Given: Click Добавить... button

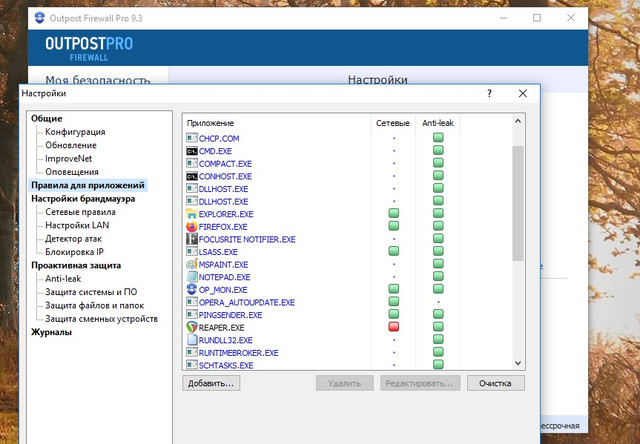Looking at the screenshot, I should click(x=211, y=383).
